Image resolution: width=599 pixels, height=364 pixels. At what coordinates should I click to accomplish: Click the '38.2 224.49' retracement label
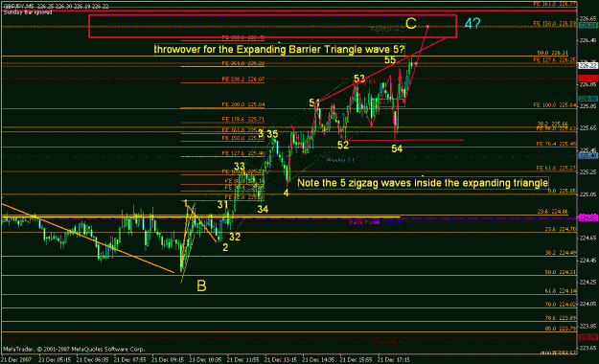tap(561, 253)
